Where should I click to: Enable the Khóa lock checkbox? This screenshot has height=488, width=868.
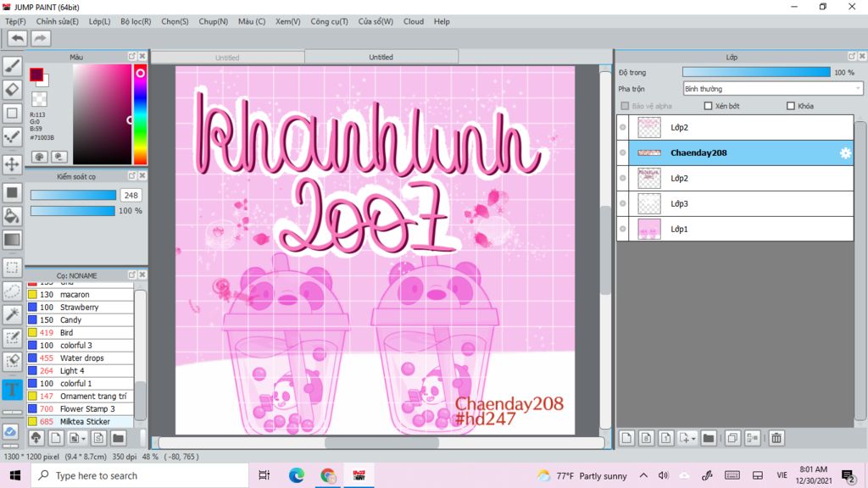point(791,106)
